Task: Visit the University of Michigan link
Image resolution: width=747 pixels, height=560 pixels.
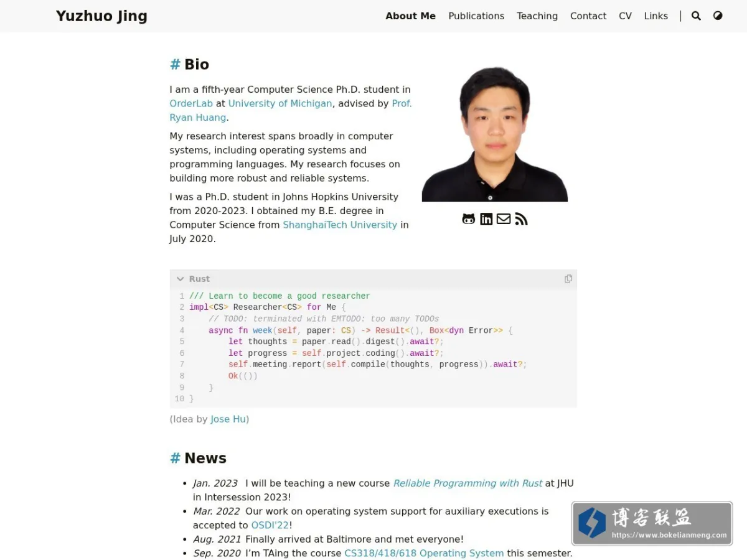Action: coord(280,103)
